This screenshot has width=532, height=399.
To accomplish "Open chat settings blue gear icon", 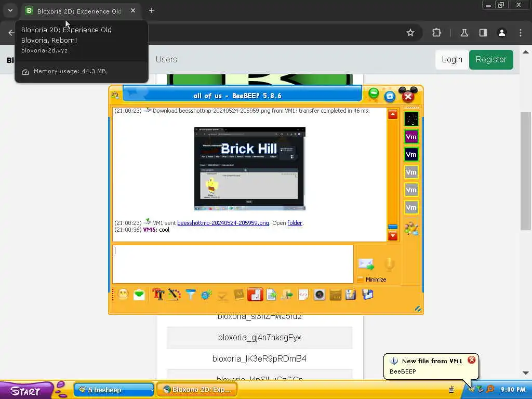I will point(206,294).
